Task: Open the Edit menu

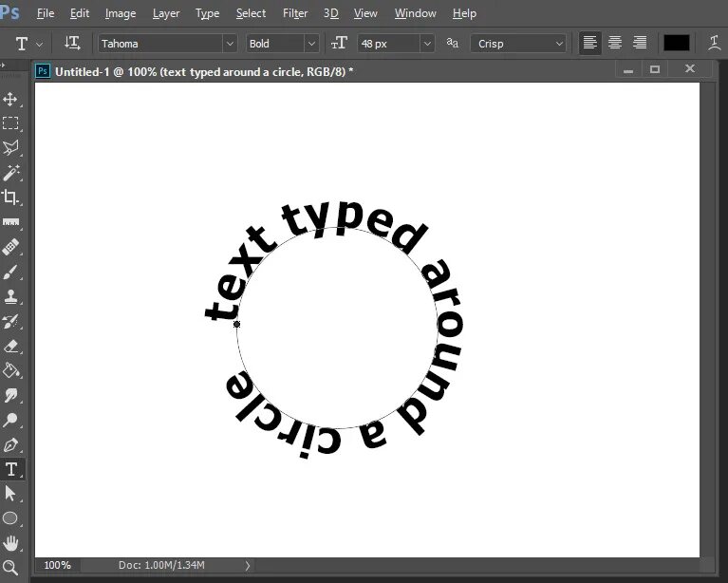Action: [x=80, y=13]
